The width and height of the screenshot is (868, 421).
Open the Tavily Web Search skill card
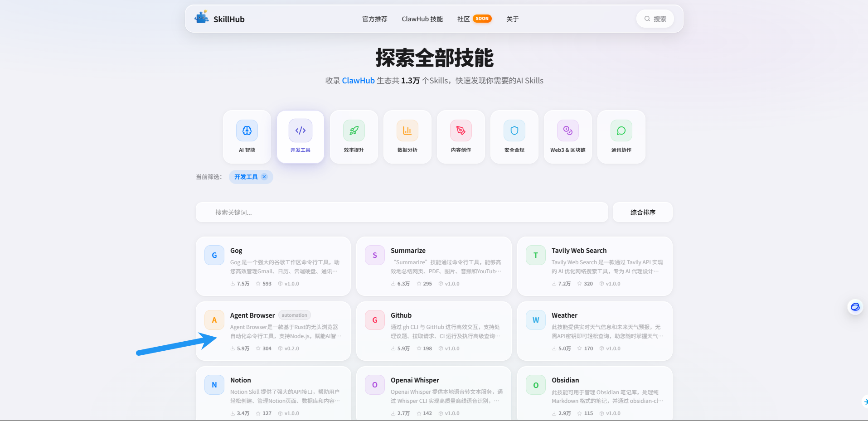pos(595,266)
